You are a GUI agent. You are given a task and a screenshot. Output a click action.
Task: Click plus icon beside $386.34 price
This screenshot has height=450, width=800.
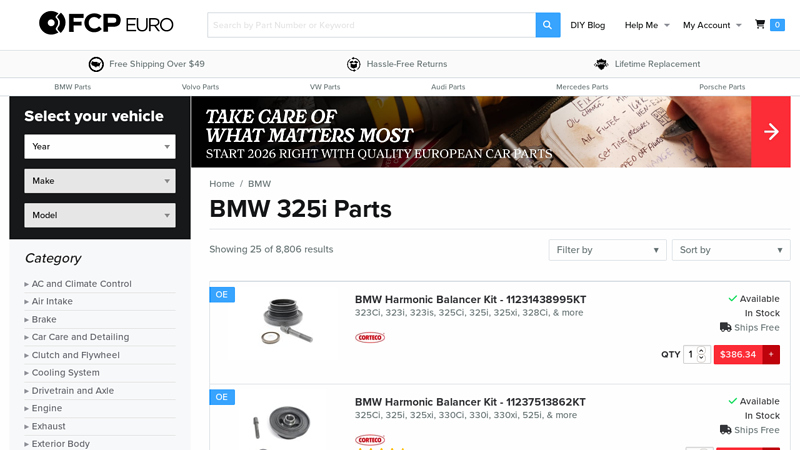771,354
